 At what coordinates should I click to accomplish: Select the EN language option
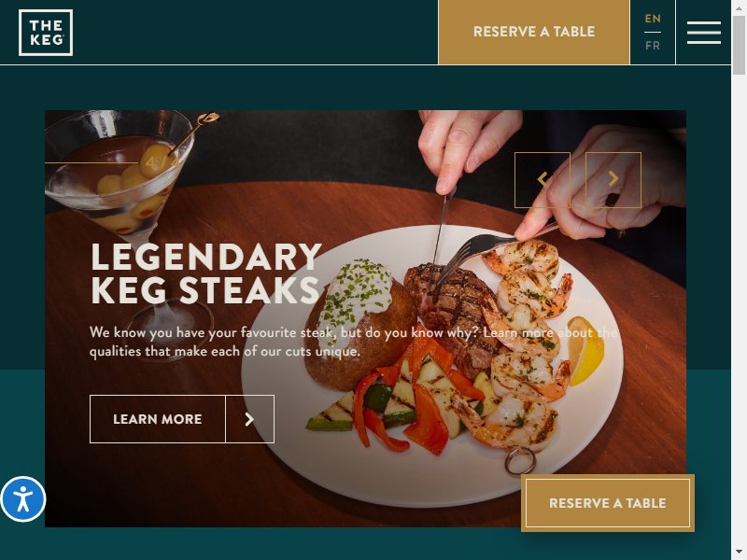pos(653,19)
